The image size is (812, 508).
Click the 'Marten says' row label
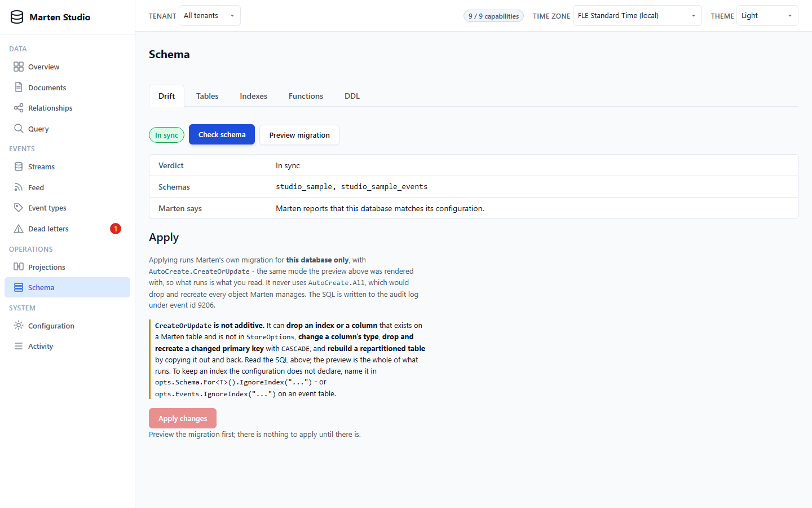(180, 208)
